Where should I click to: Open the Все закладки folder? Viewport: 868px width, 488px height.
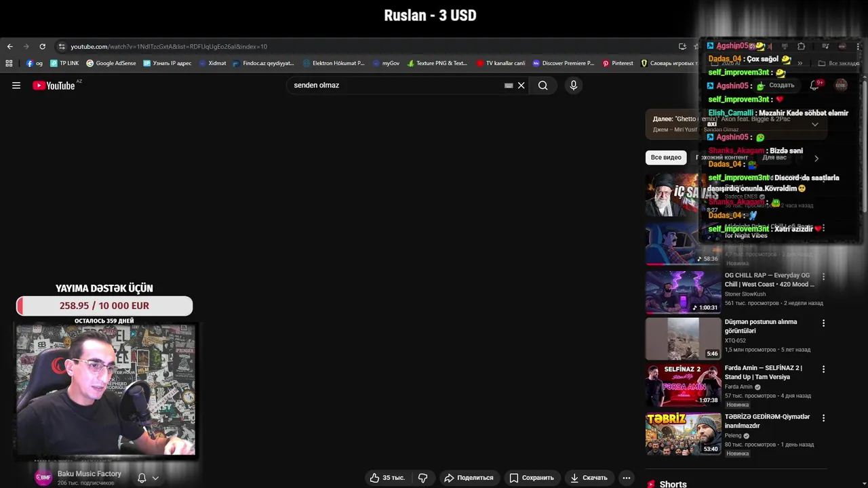pos(839,63)
